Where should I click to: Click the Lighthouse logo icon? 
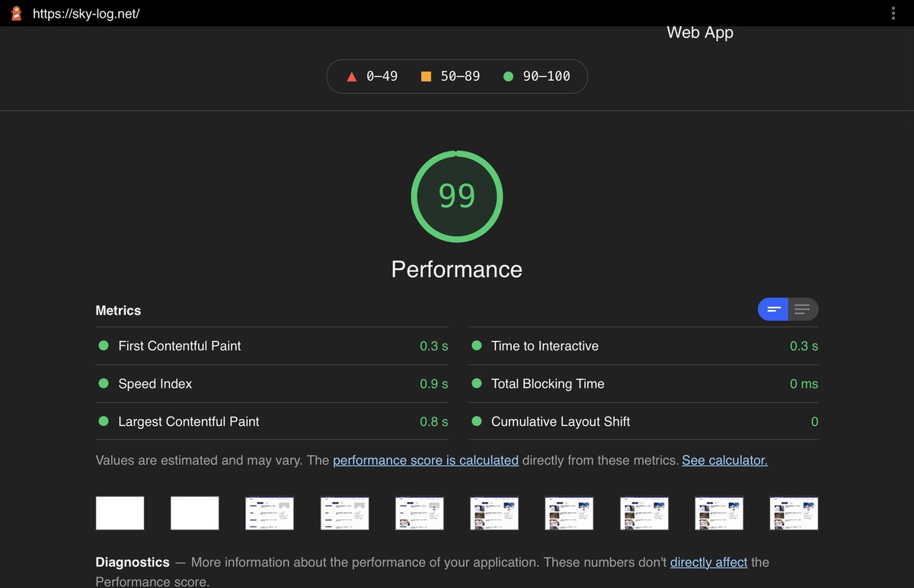coord(16,14)
